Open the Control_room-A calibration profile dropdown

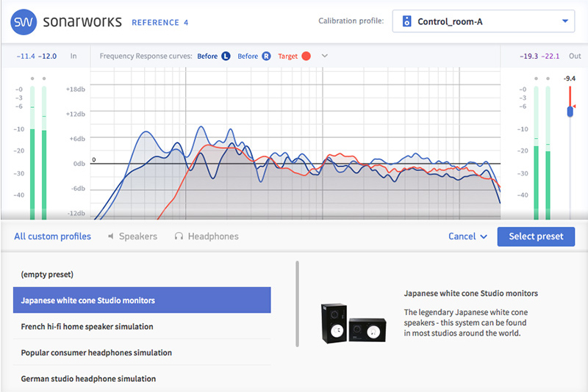pos(483,21)
